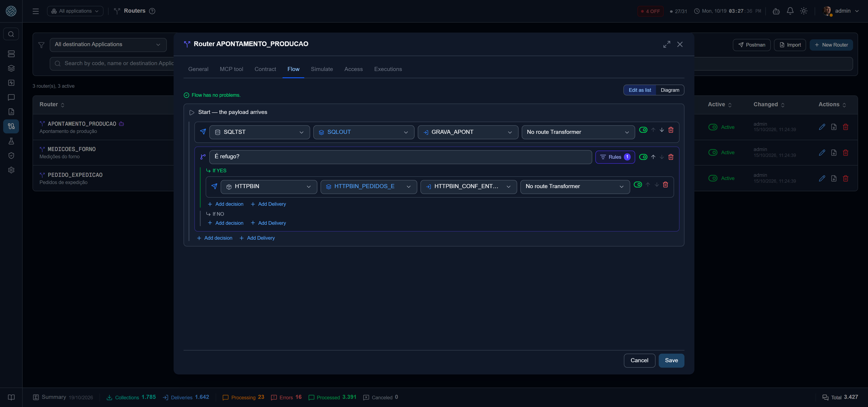This screenshot has width=868, height=407.
Task: Expand All destination Applications filter
Action: [x=108, y=45]
